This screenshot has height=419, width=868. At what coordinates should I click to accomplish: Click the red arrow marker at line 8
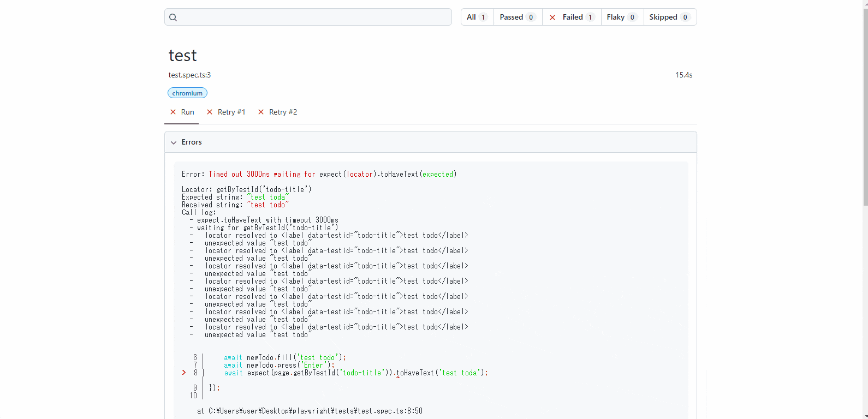pos(184,373)
